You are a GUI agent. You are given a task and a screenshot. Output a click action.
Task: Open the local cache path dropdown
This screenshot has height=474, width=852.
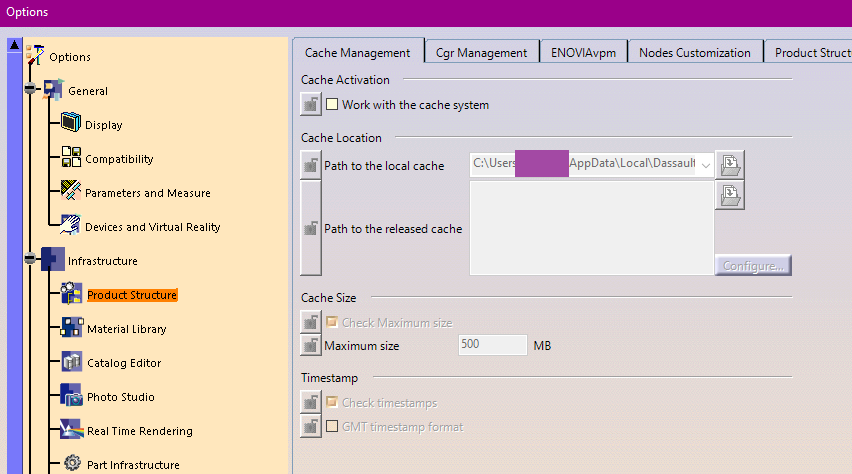[706, 165]
